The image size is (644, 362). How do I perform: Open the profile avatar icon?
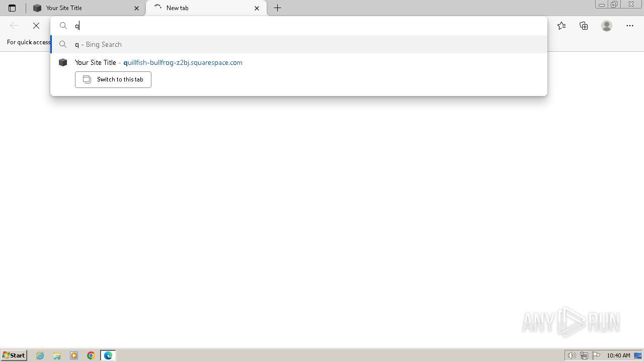tap(607, 26)
